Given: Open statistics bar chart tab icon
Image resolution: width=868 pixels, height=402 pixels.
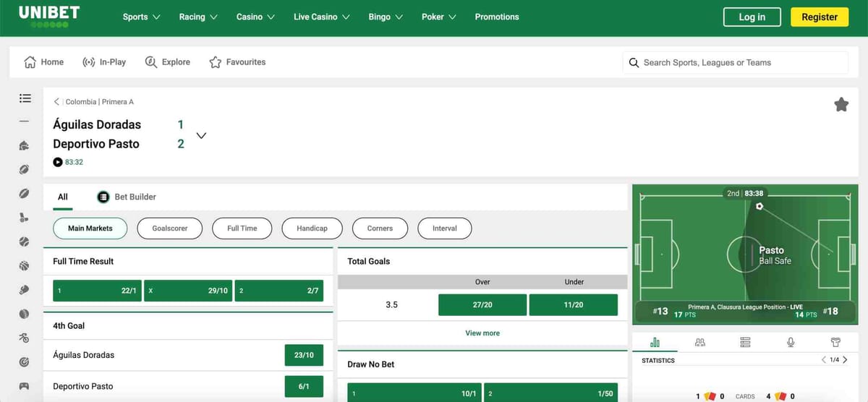Looking at the screenshot, I should [x=655, y=342].
